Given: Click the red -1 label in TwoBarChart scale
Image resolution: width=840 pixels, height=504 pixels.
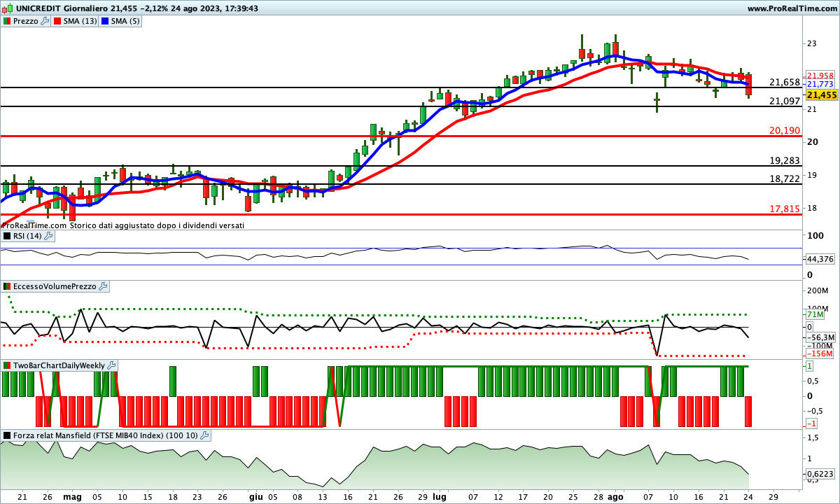Looking at the screenshot, I should tap(812, 424).
